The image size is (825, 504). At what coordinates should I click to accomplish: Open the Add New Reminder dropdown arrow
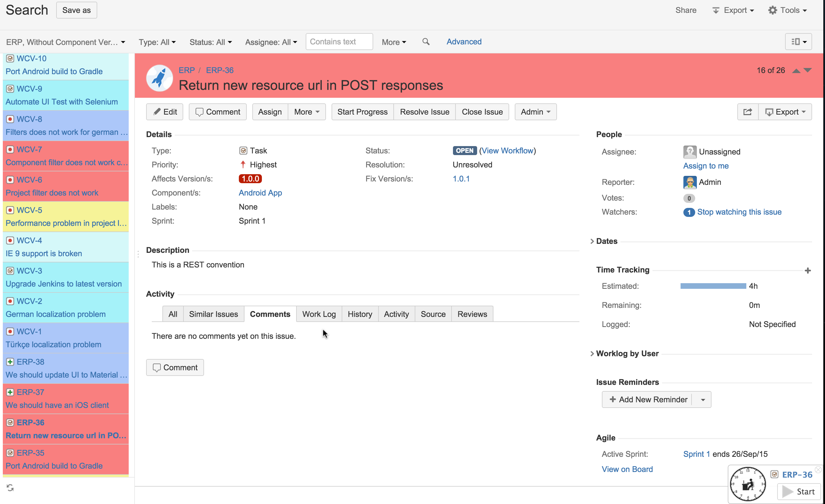coord(703,399)
